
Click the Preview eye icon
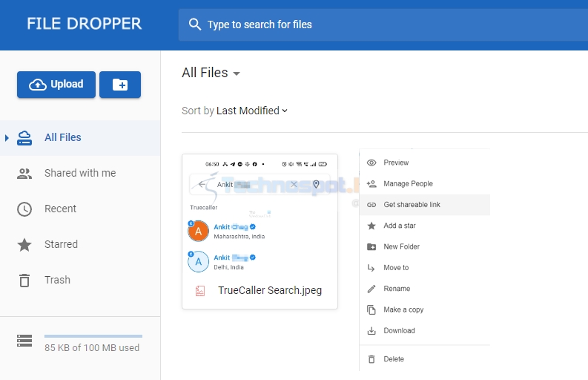tap(371, 163)
